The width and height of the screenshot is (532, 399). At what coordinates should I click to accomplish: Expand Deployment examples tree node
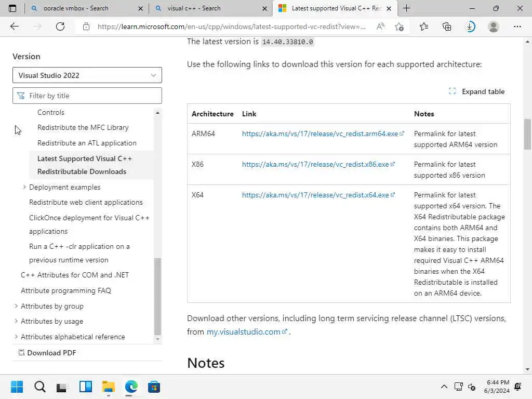click(24, 187)
